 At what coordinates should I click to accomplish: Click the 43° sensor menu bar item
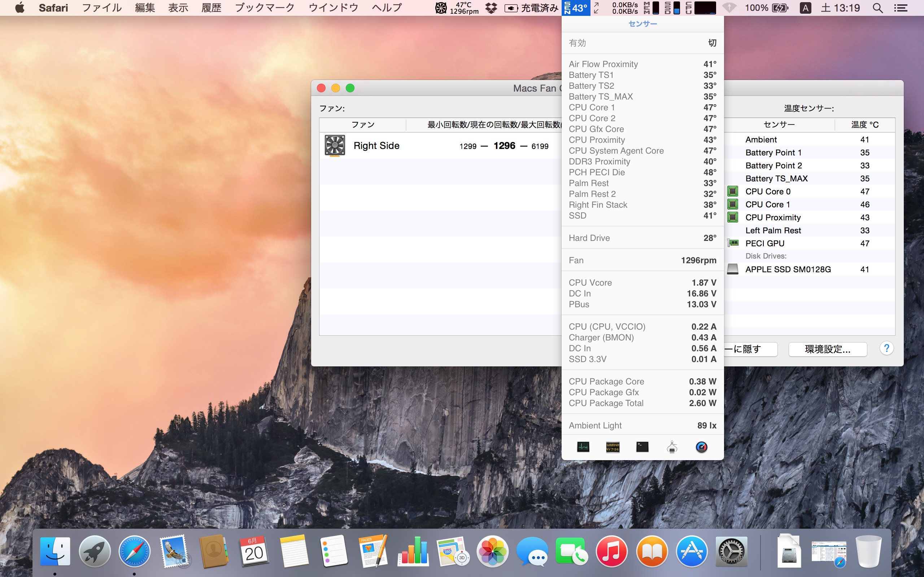(x=576, y=8)
